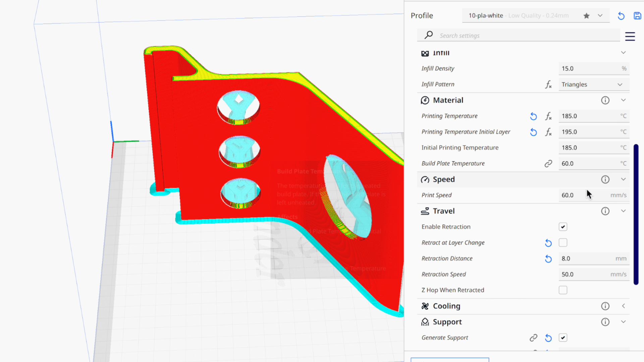Enable Generate Support checkbox
644x362 pixels.
(x=563, y=337)
